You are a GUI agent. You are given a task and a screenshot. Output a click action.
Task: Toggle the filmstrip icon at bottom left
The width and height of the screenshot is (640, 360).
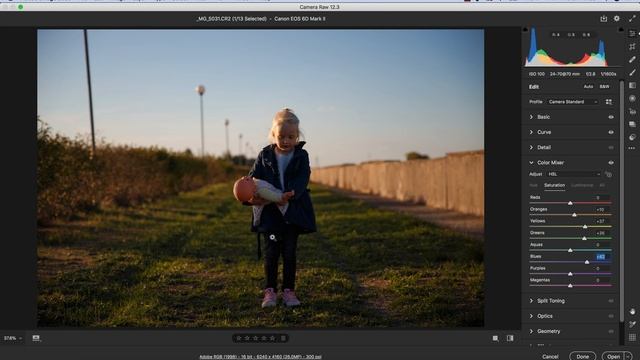pos(36,338)
